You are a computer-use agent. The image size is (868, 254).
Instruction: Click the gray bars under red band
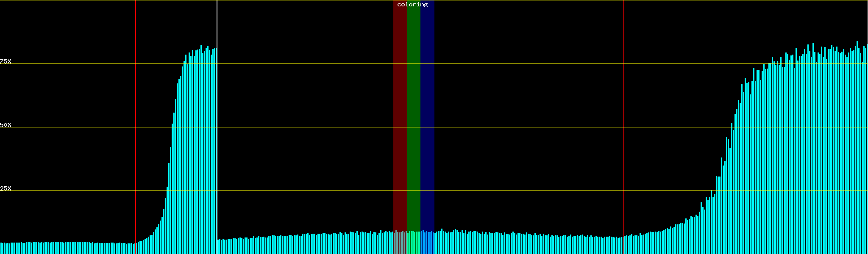[x=400, y=243]
